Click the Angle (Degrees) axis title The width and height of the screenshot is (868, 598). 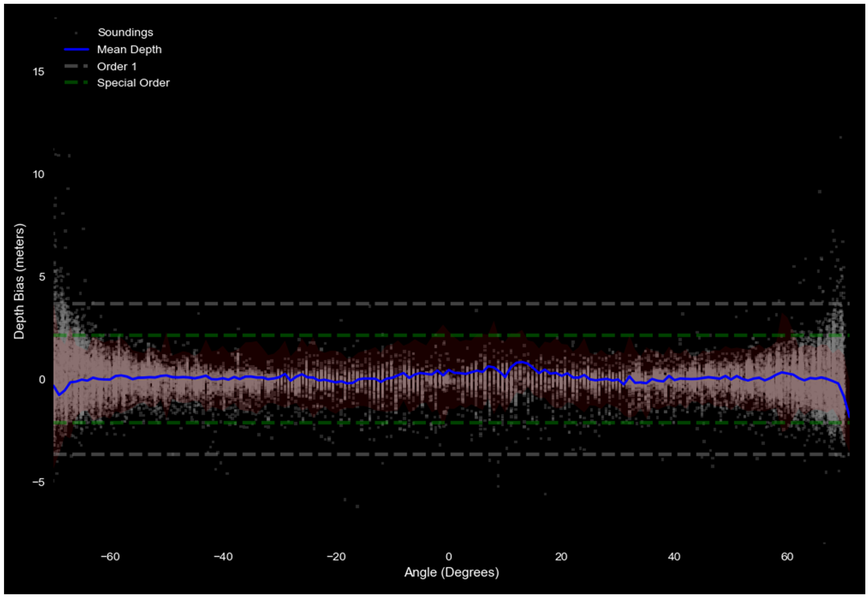coord(451,572)
